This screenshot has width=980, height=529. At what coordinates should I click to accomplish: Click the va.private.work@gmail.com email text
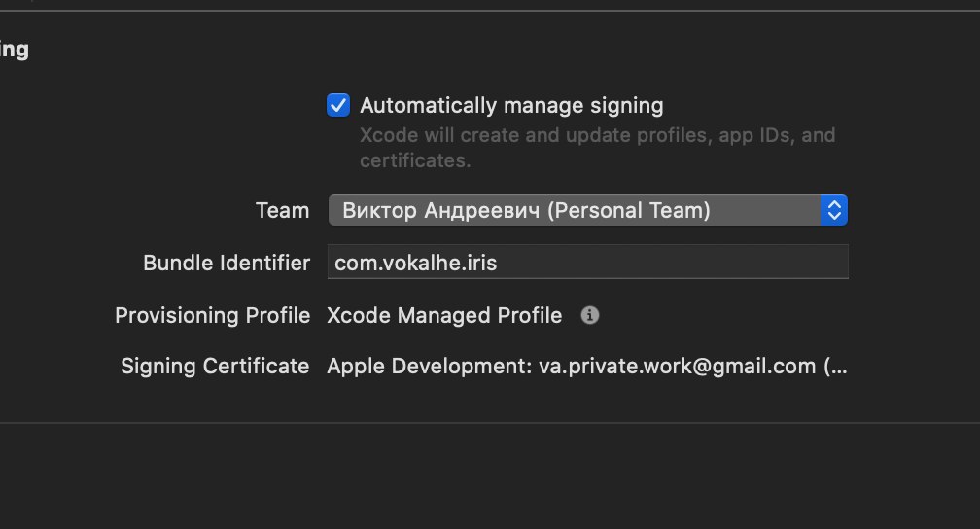[677, 367]
